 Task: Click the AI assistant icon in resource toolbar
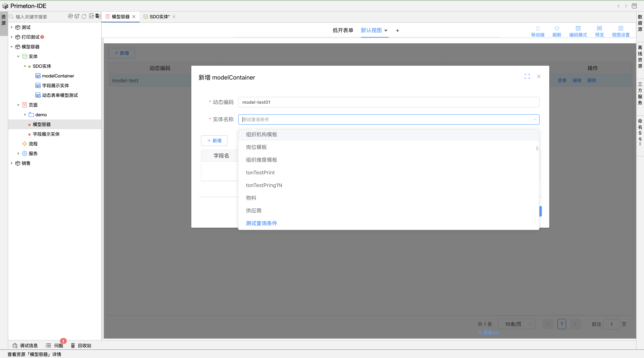[70, 16]
